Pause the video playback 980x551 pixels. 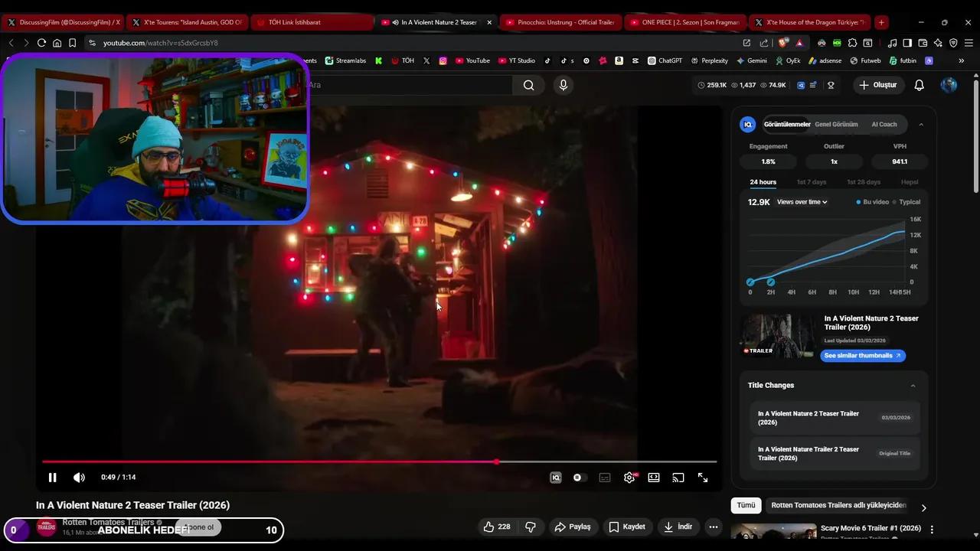coord(52,478)
